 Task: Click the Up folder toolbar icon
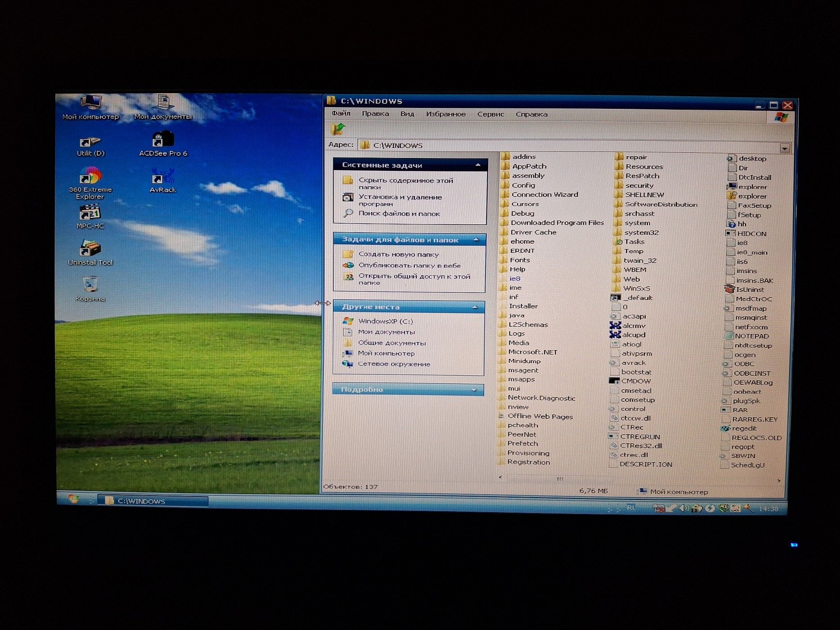(337, 129)
